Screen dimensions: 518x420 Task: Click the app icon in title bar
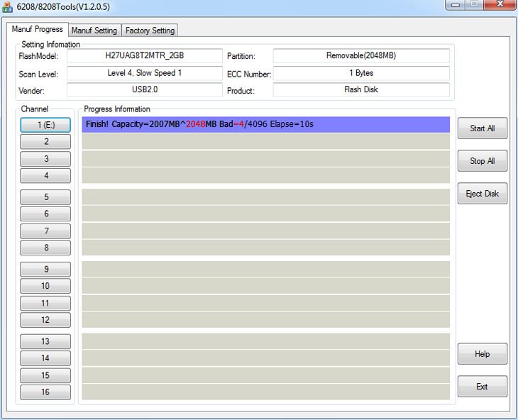tap(7, 6)
